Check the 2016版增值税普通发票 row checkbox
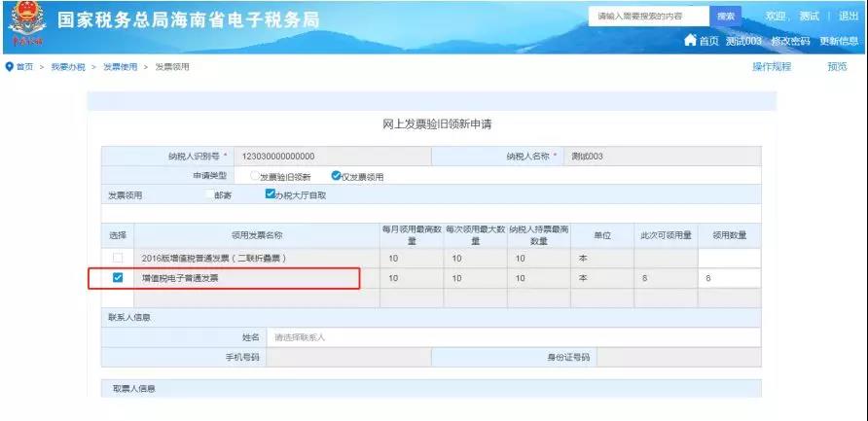This screenshot has height=421, width=868. coord(118,258)
